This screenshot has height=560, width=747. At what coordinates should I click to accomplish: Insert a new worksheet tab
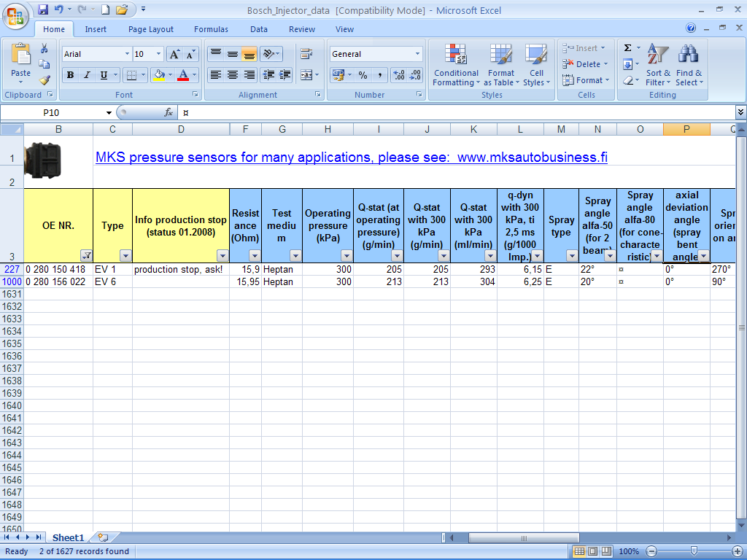click(103, 537)
